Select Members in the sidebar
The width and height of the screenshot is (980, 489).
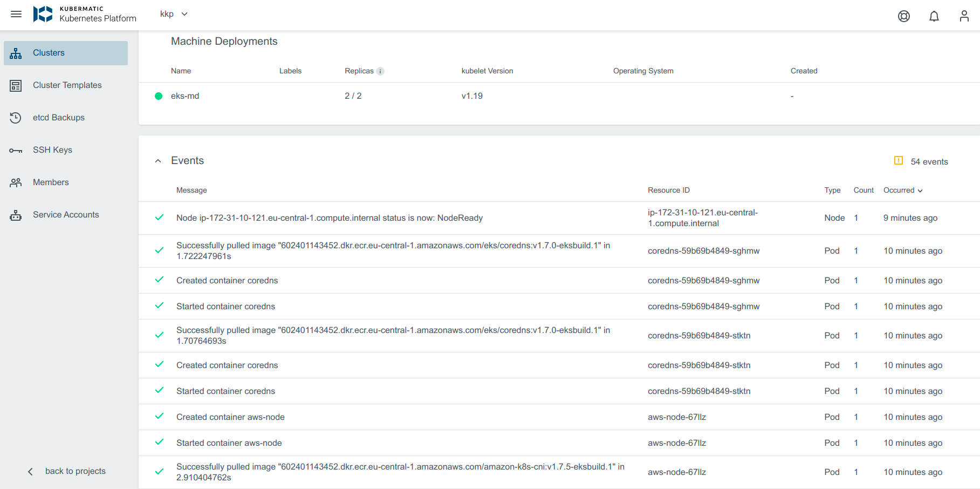click(x=50, y=182)
